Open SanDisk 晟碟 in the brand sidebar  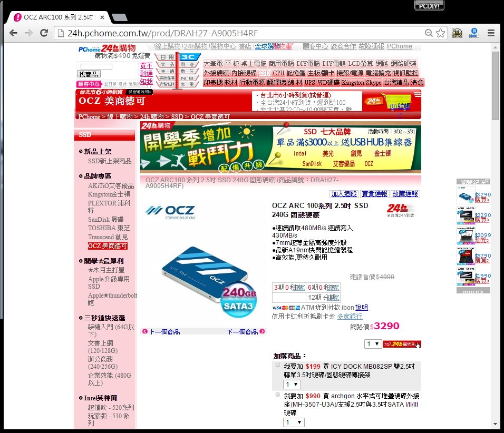pos(106,219)
